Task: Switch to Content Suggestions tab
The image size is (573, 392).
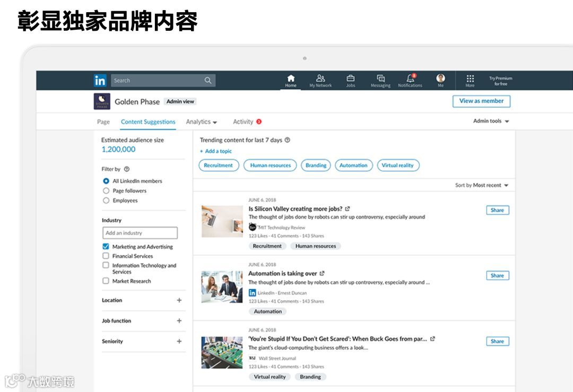Action: [148, 121]
